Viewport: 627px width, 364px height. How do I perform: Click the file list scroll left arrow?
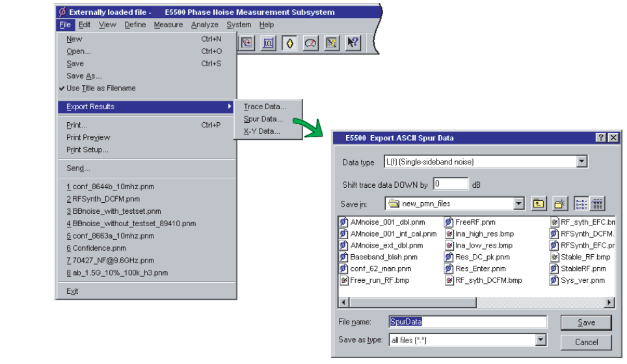click(344, 302)
